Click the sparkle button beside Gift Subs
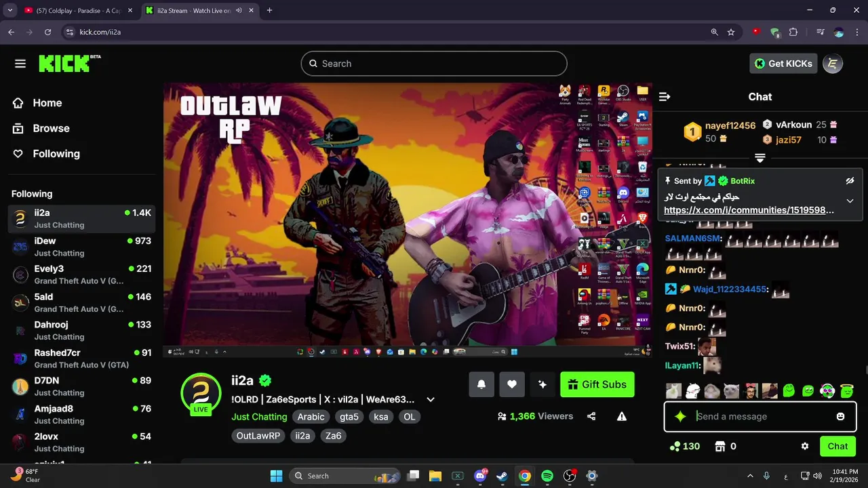 pyautogui.click(x=542, y=384)
